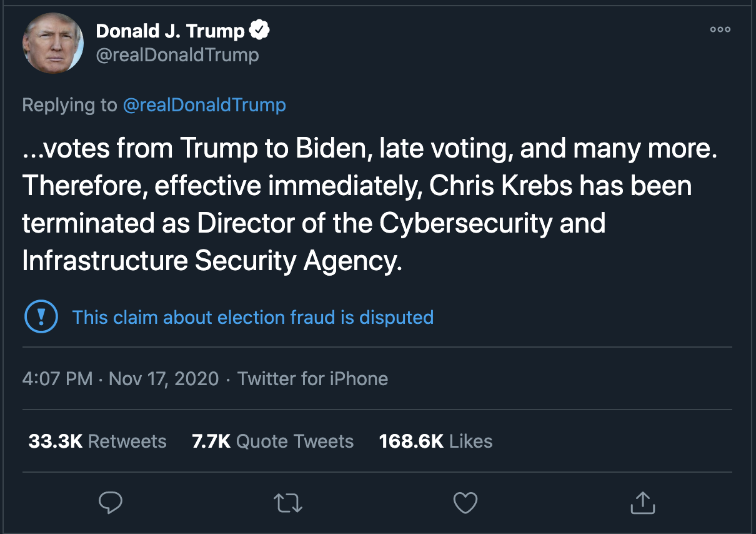Show the 168.6K Likes list
Image resolution: width=756 pixels, height=534 pixels.
(435, 441)
